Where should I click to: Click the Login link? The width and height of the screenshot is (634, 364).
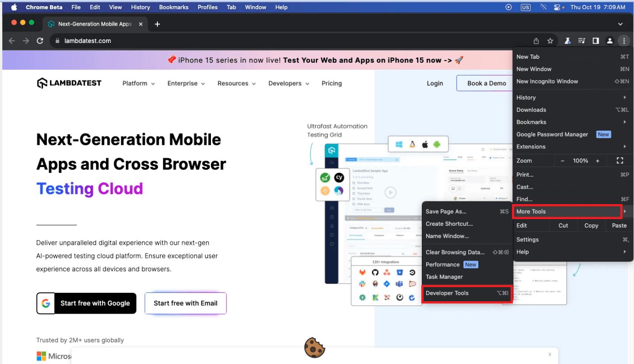[x=435, y=83]
